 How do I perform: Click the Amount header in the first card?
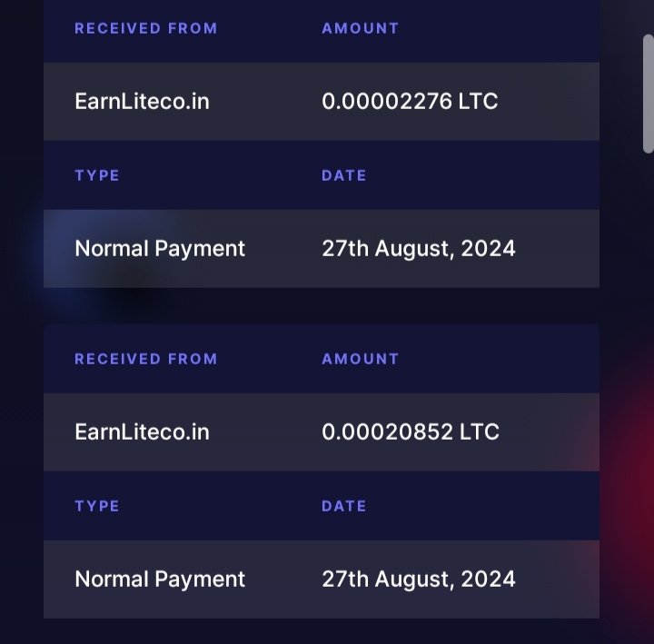(x=360, y=28)
